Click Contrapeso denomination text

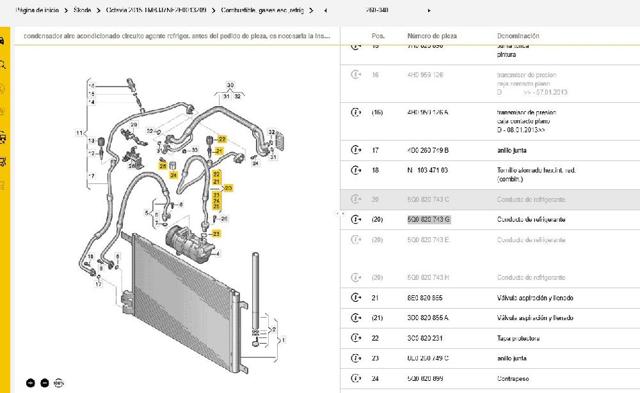[x=513, y=378]
